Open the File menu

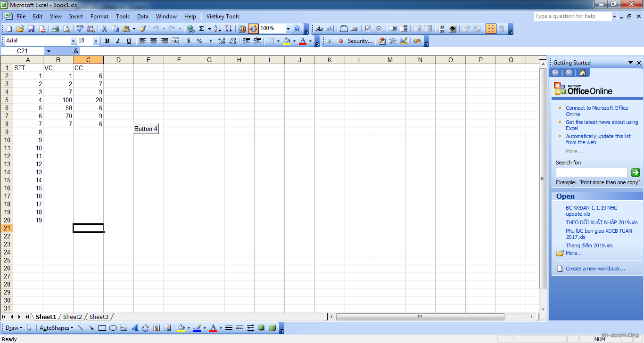pos(21,16)
